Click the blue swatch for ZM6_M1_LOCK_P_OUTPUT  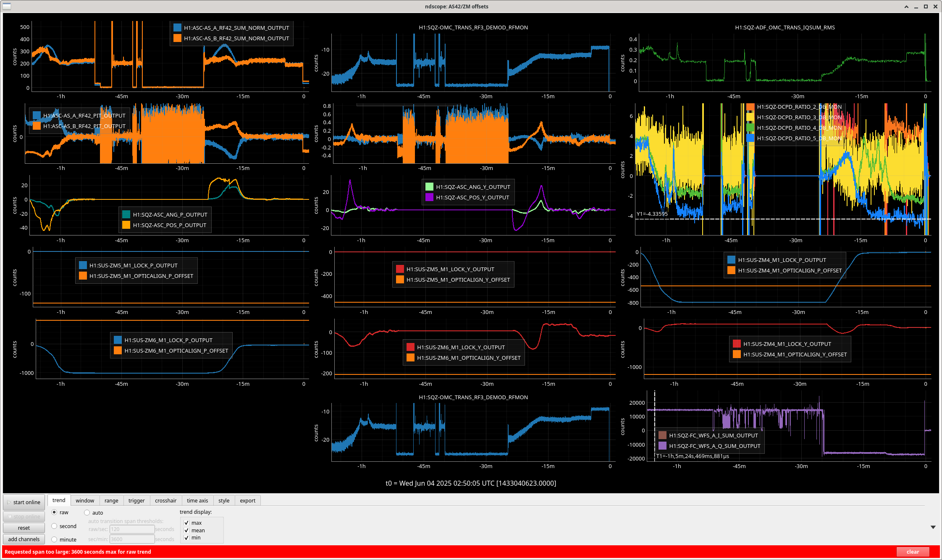(118, 340)
